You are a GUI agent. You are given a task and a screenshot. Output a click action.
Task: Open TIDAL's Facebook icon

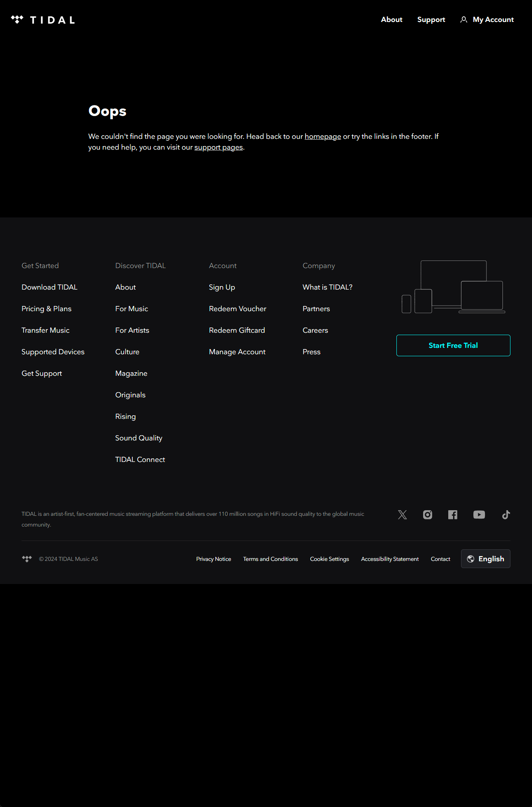click(453, 515)
